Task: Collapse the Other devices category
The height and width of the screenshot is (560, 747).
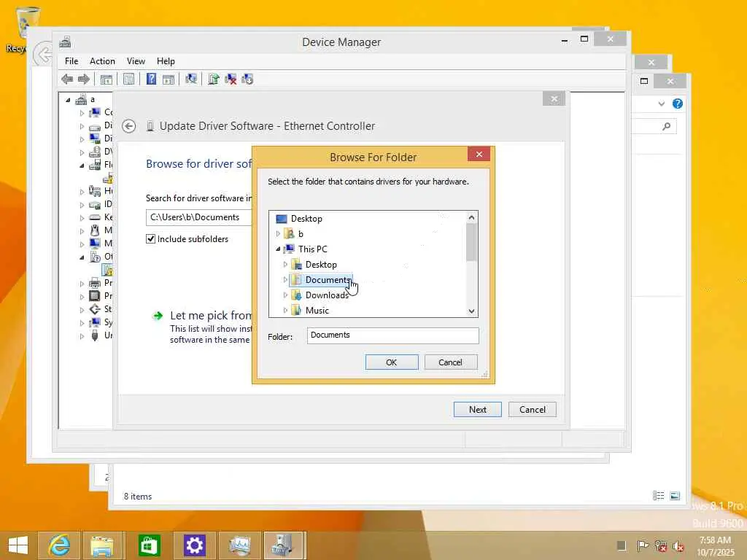Action: click(x=82, y=257)
